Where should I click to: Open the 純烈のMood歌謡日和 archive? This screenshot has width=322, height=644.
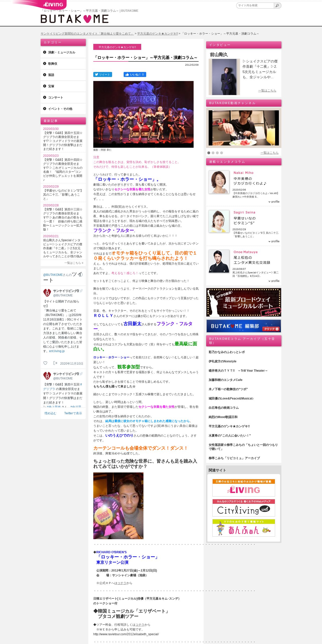click(x=223, y=417)
